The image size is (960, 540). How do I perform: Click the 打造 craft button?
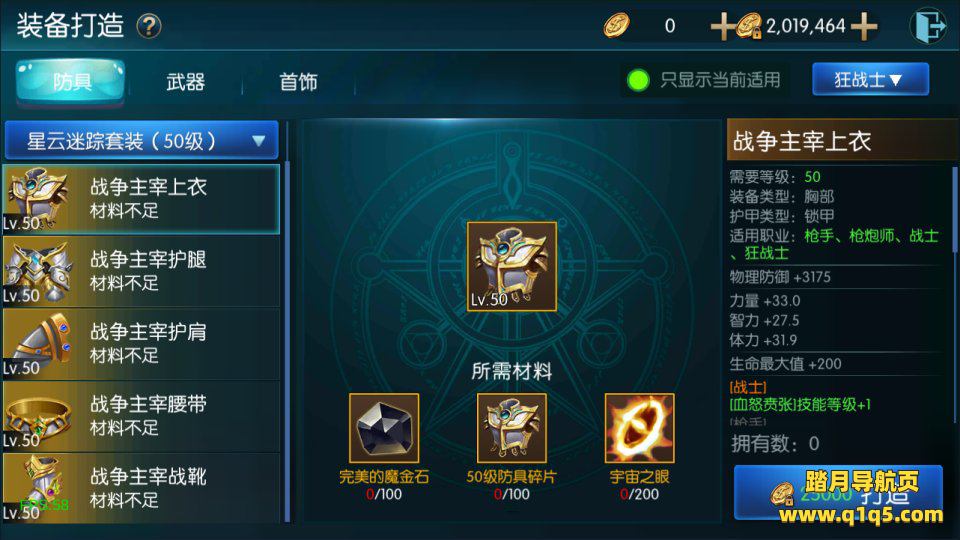pyautogui.click(x=838, y=493)
